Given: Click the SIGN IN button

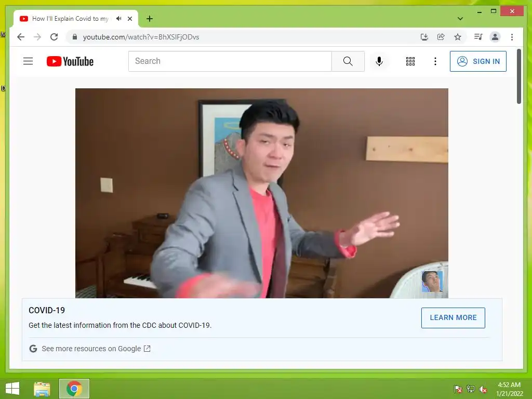Looking at the screenshot, I should [x=478, y=61].
